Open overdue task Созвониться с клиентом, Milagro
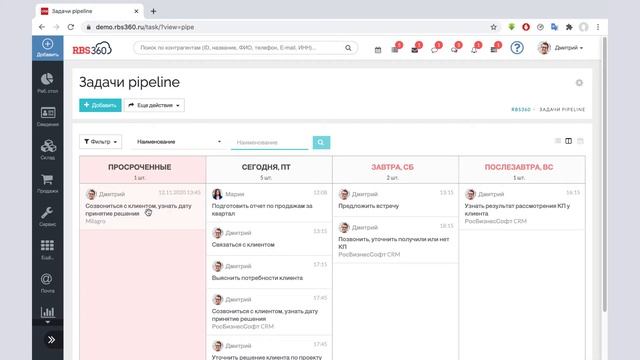Viewport: 640px width, 360px height. click(x=138, y=209)
